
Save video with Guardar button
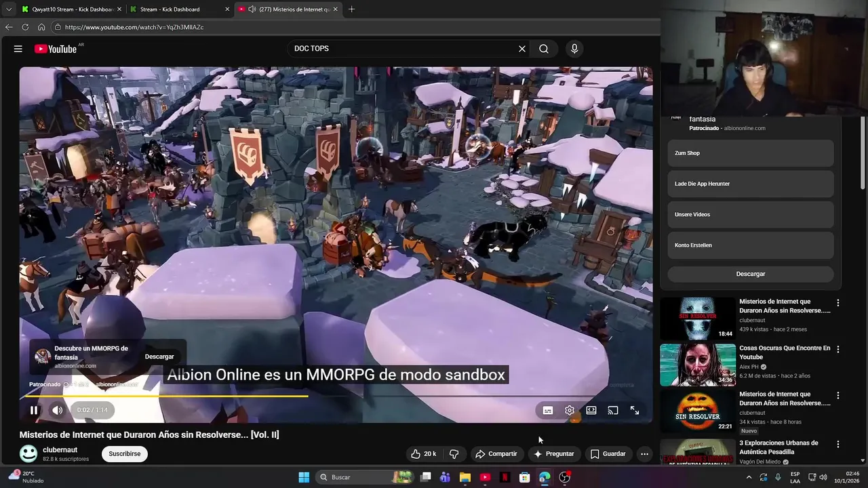pyautogui.click(x=608, y=454)
